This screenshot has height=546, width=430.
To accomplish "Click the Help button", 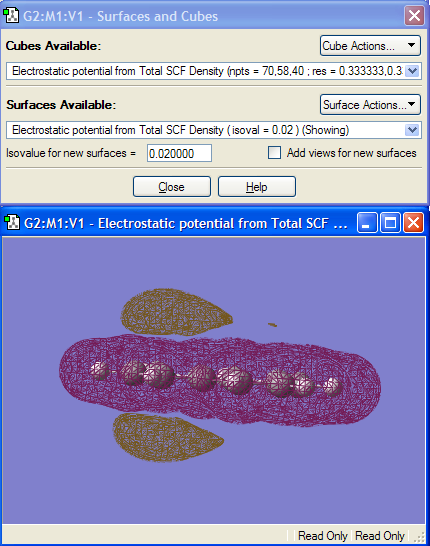I will coord(257,187).
